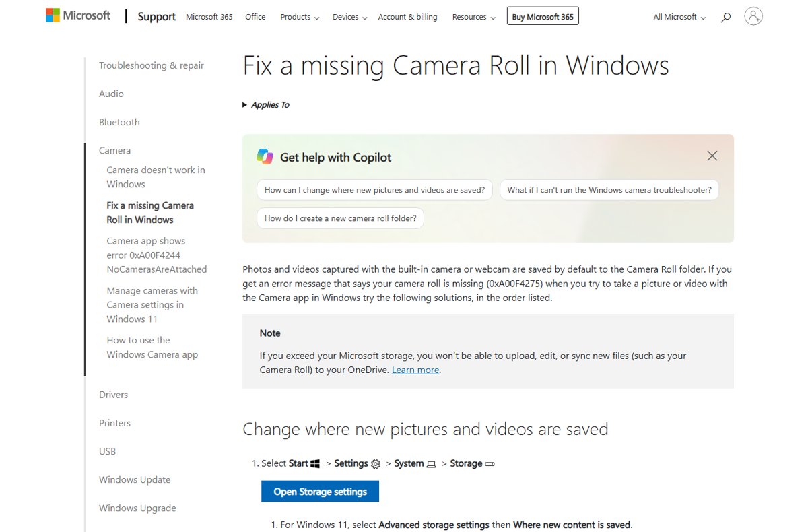
Task: Open the Resources dropdown menu
Action: (474, 17)
